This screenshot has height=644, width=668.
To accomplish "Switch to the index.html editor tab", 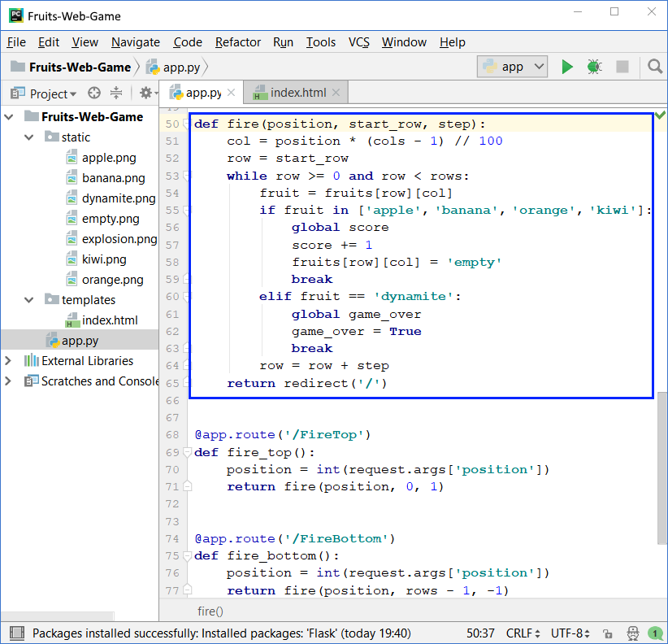I will [298, 93].
